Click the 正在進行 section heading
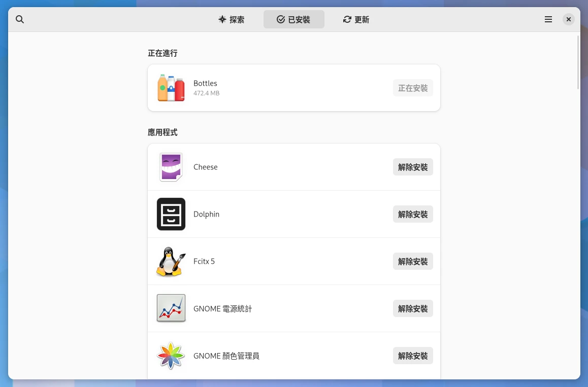 click(162, 53)
